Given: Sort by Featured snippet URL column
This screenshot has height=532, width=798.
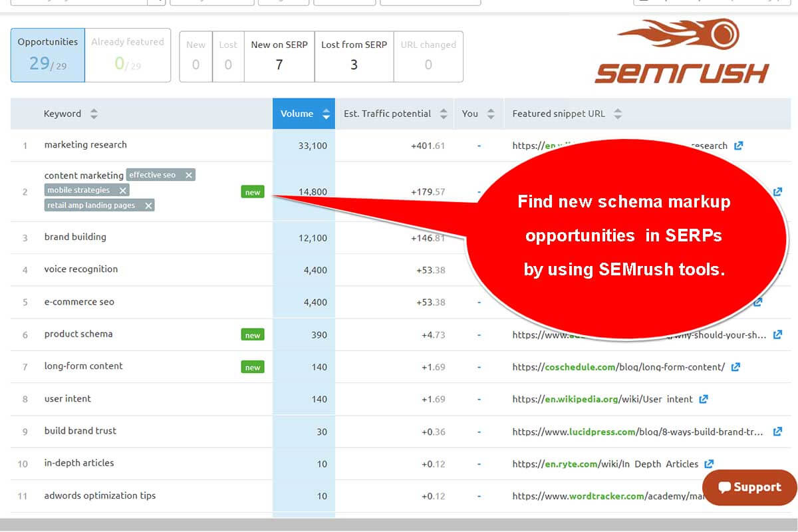Looking at the screenshot, I should tap(618, 114).
